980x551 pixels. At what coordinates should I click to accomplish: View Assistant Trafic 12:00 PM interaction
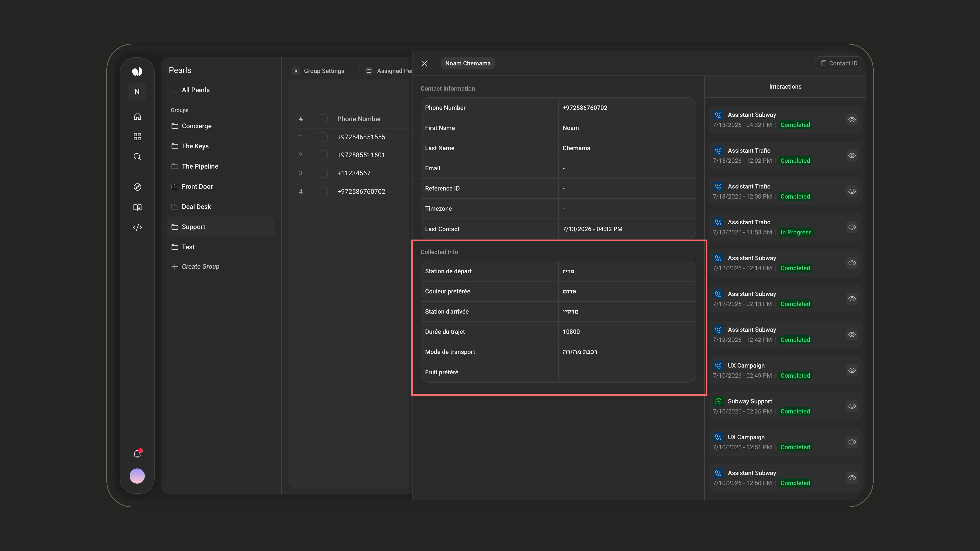pos(852,191)
